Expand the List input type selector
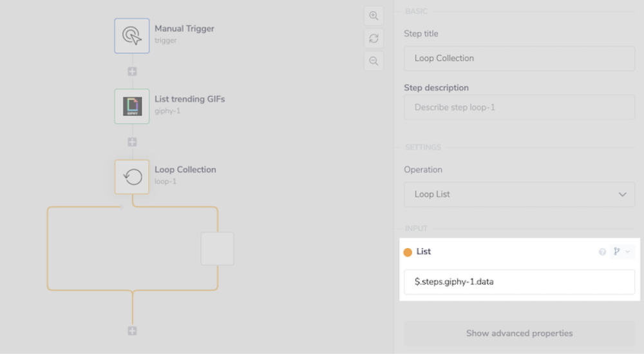 click(x=621, y=251)
